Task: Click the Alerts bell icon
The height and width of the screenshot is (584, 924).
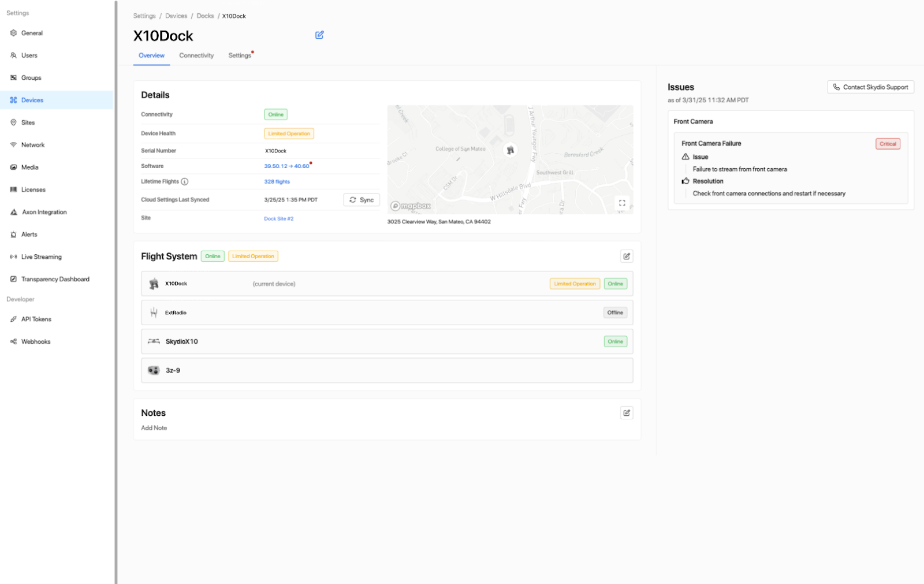Action: pyautogui.click(x=13, y=235)
